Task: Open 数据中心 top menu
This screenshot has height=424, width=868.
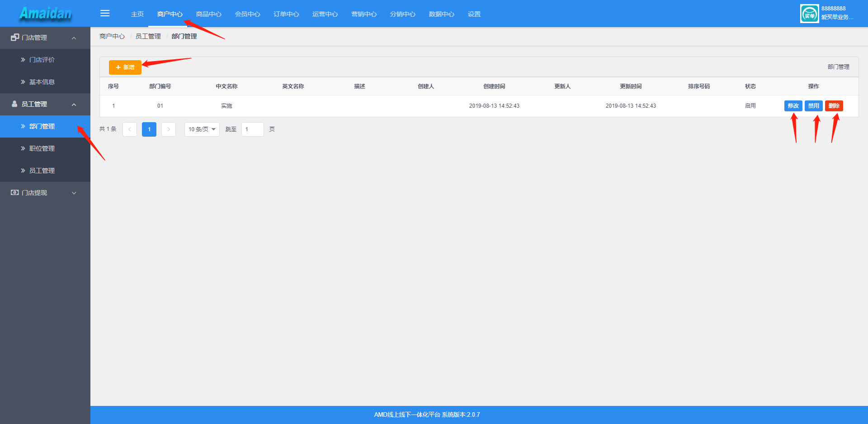Action: 442,14
